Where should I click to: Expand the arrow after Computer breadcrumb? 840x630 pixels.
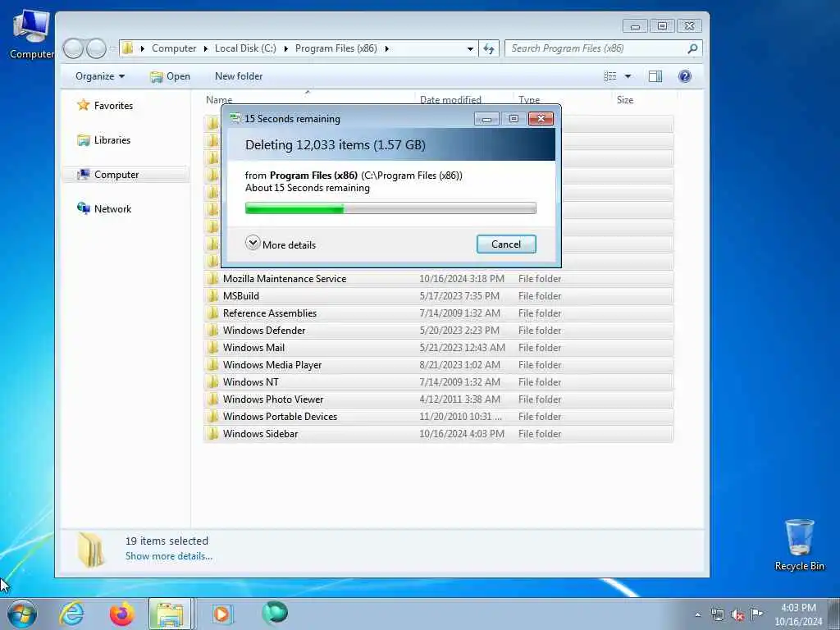click(206, 48)
